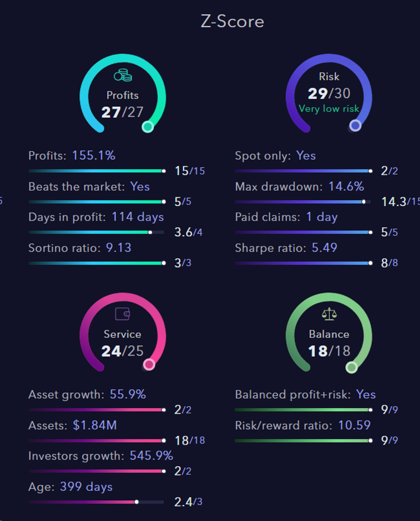The width and height of the screenshot is (420, 521).
Task: Click the Risk 29/30 score text
Action: 329,93
